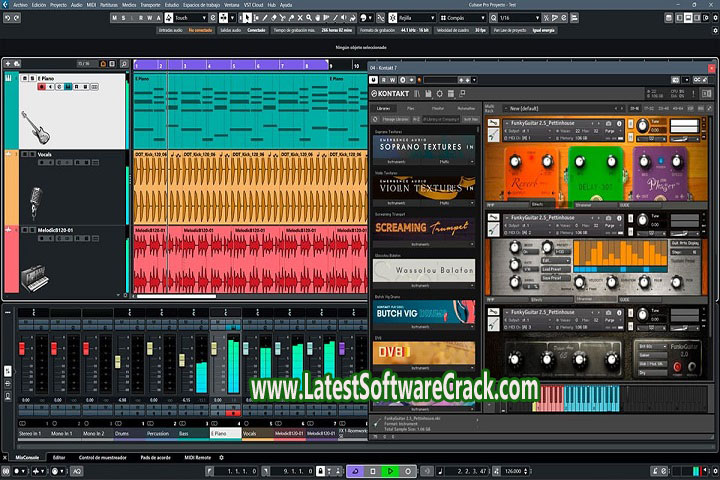This screenshot has height=480, width=720.
Task: Adjust the E Piano channel fader
Action: point(214,349)
